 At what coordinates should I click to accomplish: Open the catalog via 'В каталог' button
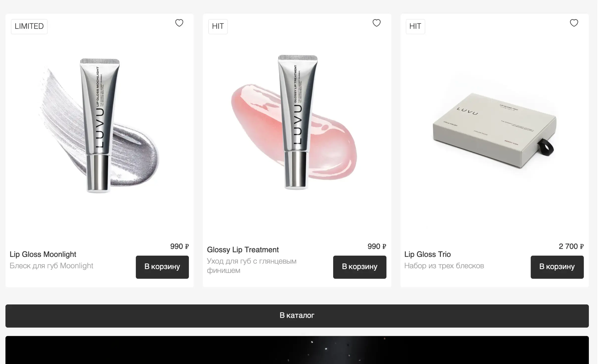pyautogui.click(x=297, y=316)
